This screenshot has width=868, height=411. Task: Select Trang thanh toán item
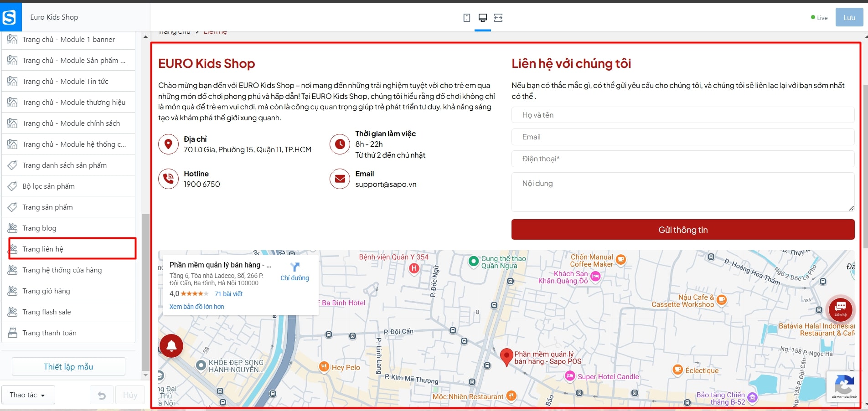pyautogui.click(x=68, y=333)
